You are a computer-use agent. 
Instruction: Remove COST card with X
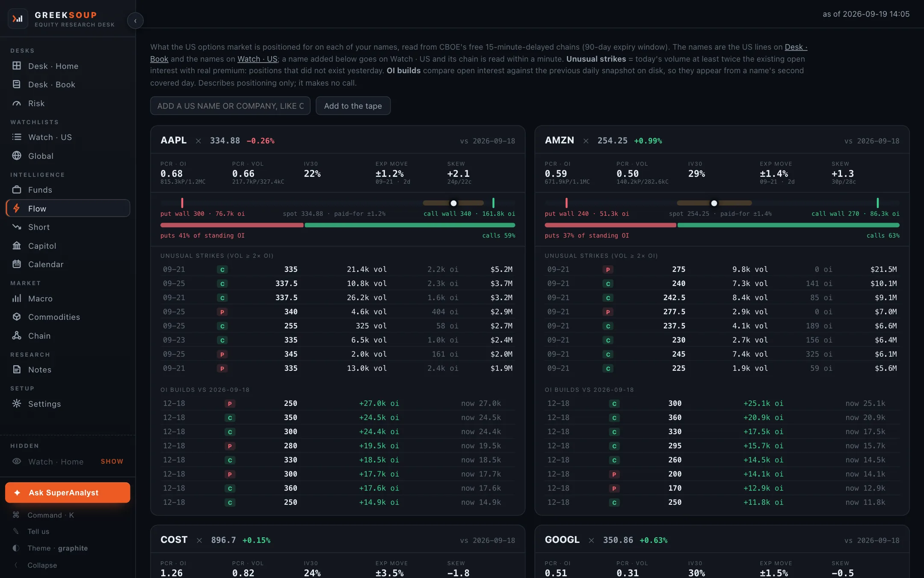199,540
